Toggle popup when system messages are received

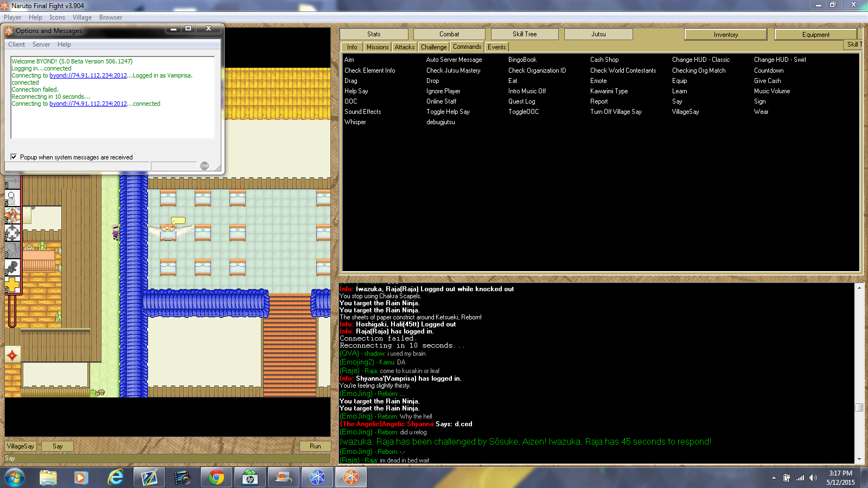pos(14,157)
